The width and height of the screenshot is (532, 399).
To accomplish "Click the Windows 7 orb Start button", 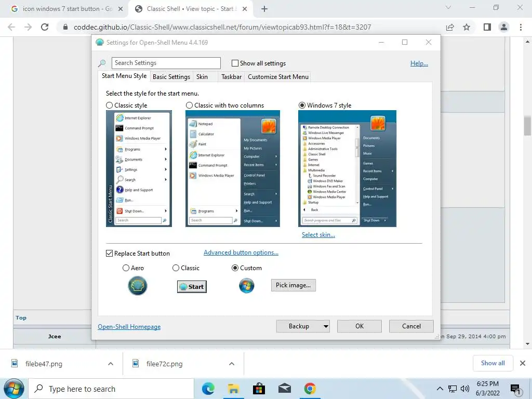I will pyautogui.click(x=14, y=389).
